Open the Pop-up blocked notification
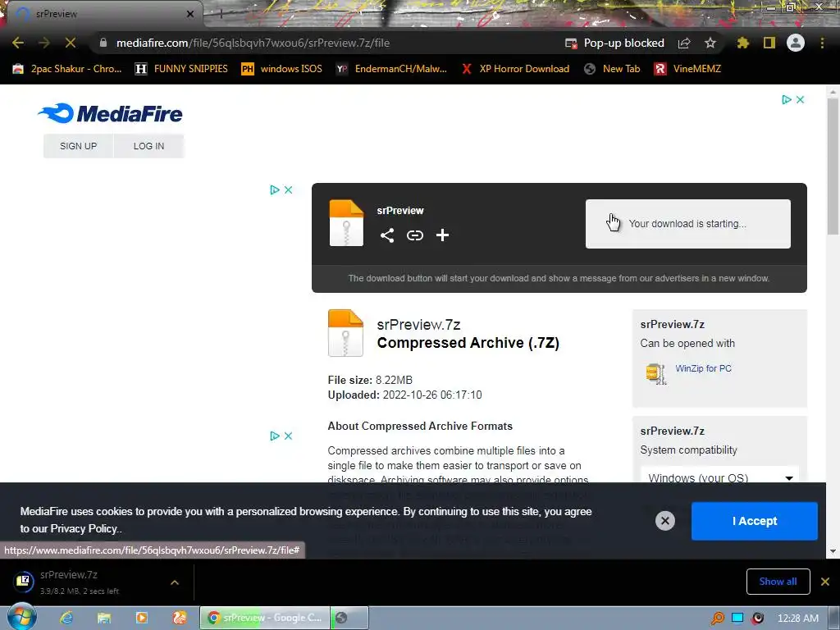 click(x=614, y=43)
